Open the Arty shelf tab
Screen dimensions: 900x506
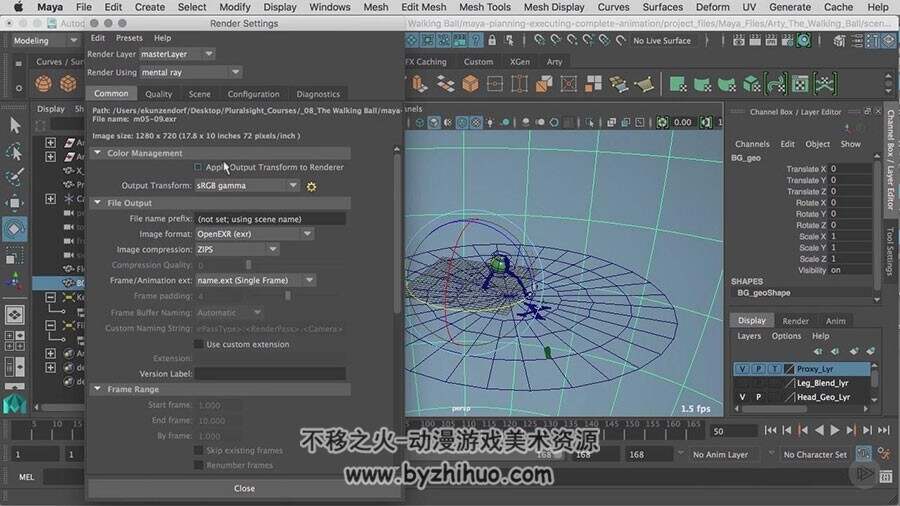554,61
